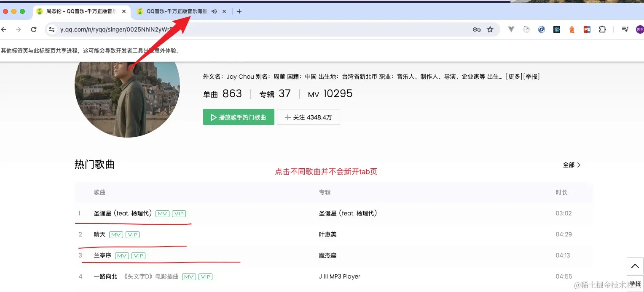Play 播放歌手热门歌曲 green button
This screenshot has height=292, width=644.
tap(238, 117)
